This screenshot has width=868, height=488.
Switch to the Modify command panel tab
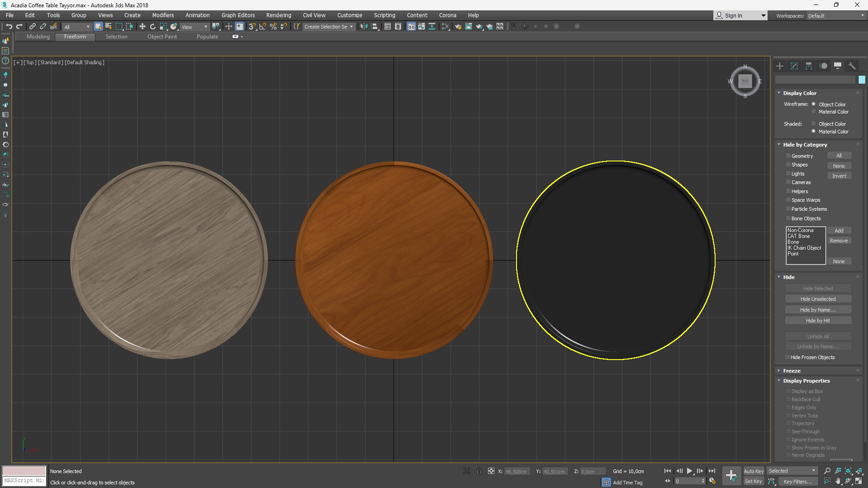click(794, 66)
